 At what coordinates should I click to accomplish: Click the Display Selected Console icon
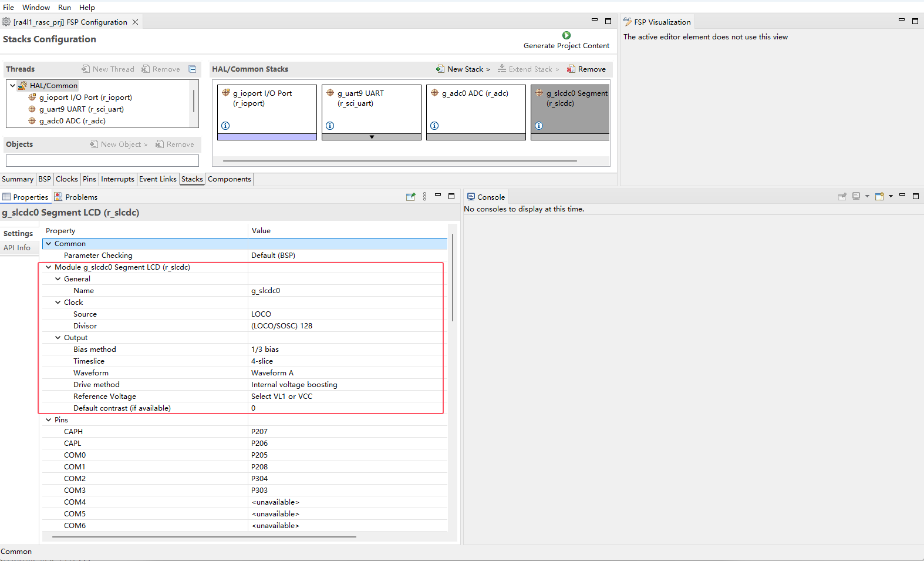856,196
